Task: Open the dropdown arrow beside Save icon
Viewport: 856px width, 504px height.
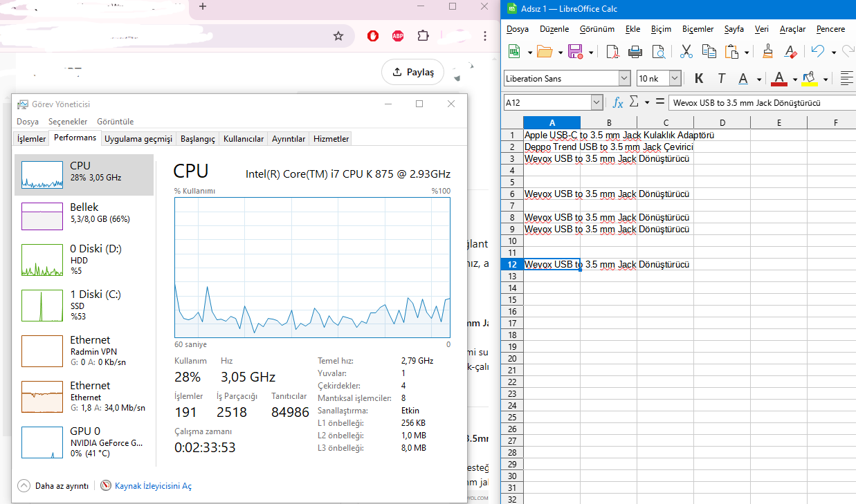Action: [x=590, y=52]
